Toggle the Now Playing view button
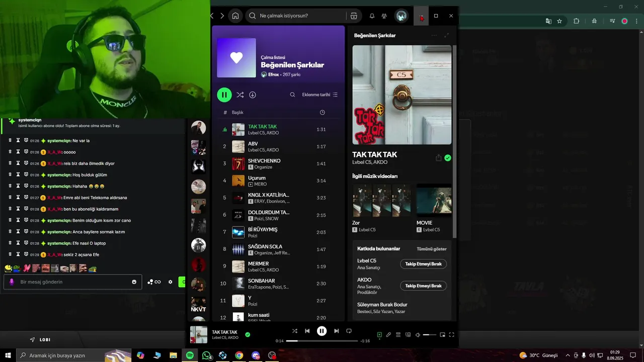Screen dimensions: 644x362 379,335
